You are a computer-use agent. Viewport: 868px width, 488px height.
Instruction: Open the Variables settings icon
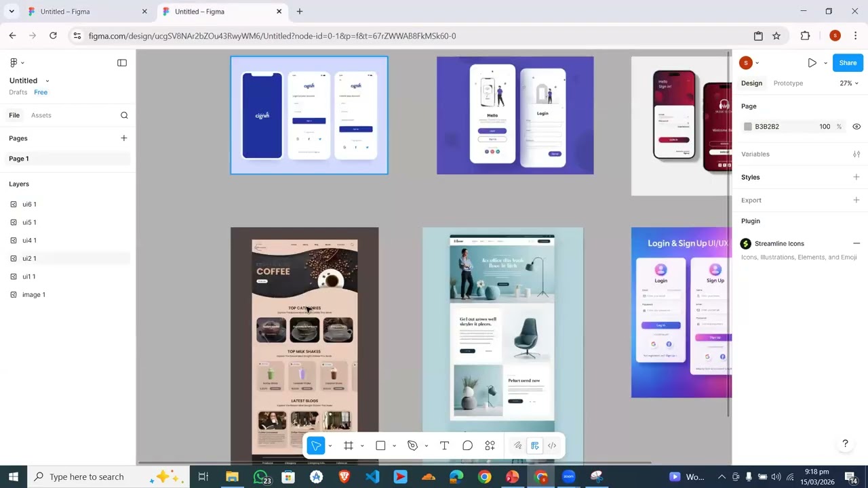[856, 154]
